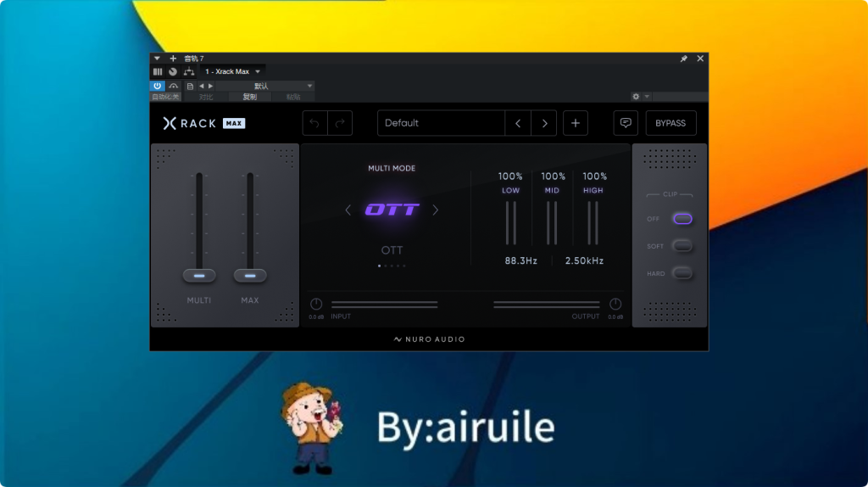Screen dimensions: 868x487
Task: Open the speech bubble feedback icon
Action: 626,123
